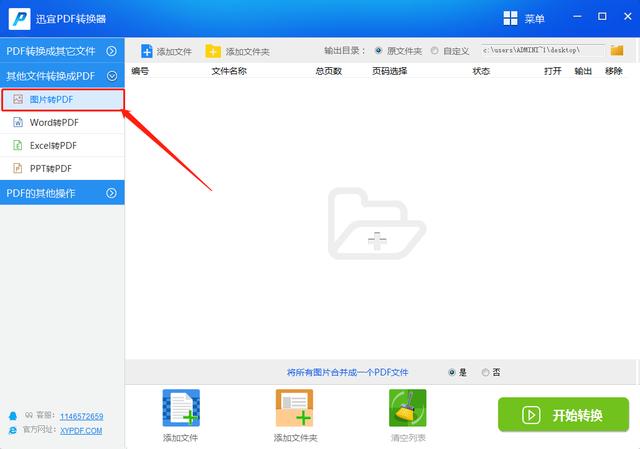Click the browser icon beside 官方网址
The image size is (640, 449).
pos(13,430)
